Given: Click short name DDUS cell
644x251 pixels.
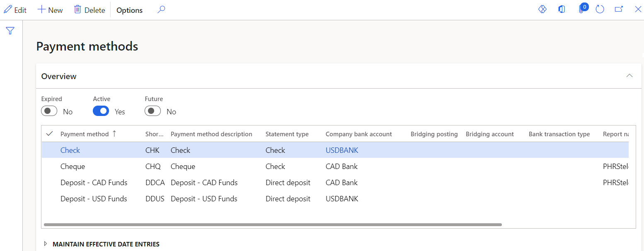Looking at the screenshot, I should coord(155,199).
